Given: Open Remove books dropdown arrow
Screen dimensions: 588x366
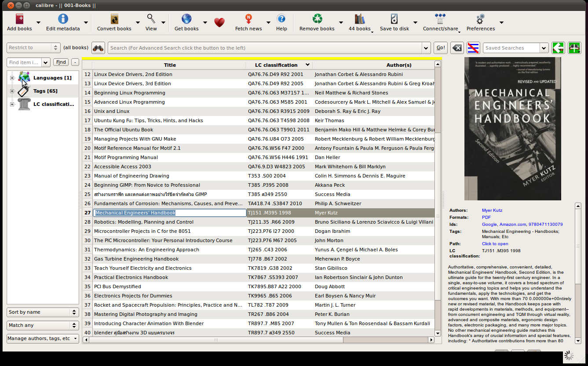Looking at the screenshot, I should pos(341,22).
